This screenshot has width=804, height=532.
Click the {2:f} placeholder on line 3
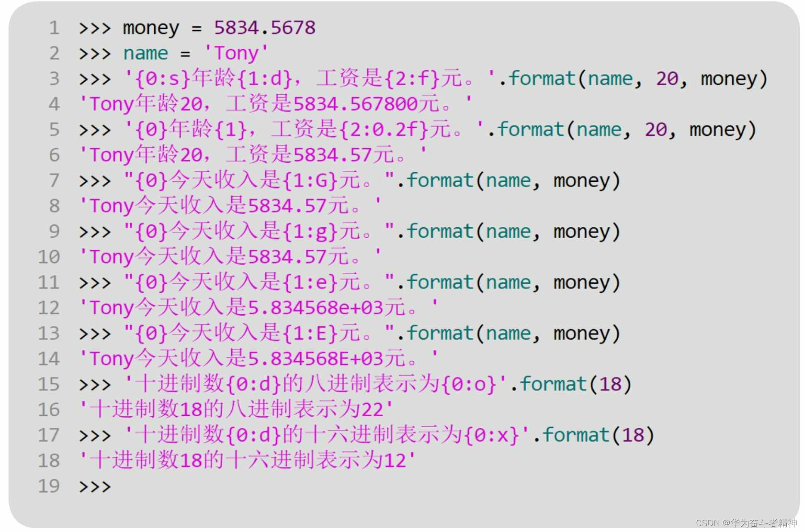coord(412,78)
